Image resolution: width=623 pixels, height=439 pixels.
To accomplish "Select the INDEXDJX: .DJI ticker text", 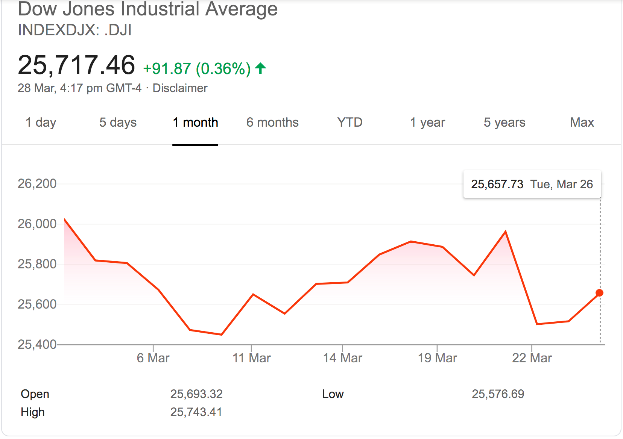I will [x=75, y=30].
